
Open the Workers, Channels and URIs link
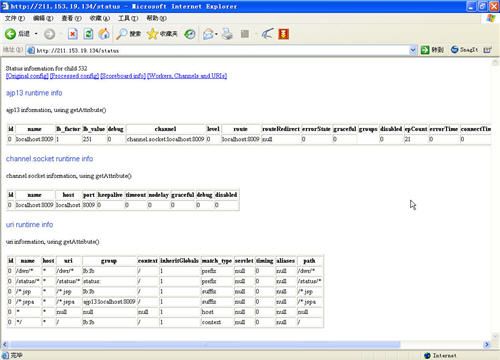[x=187, y=76]
